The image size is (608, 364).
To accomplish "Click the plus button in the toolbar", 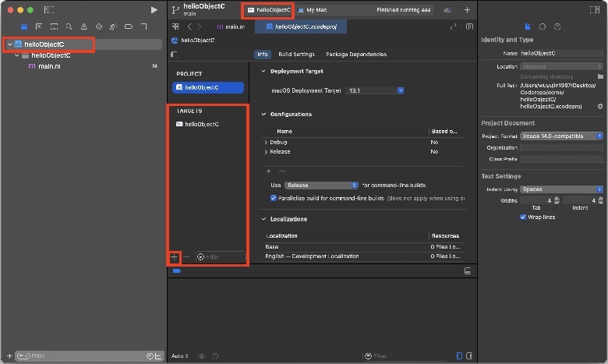I will click(x=467, y=10).
